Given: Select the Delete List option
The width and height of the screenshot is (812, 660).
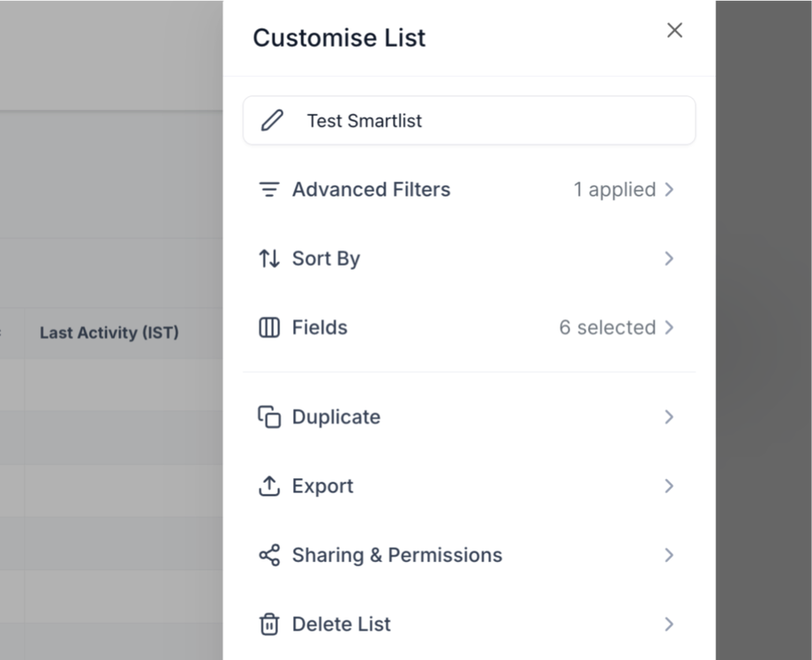Looking at the screenshot, I should 342,624.
